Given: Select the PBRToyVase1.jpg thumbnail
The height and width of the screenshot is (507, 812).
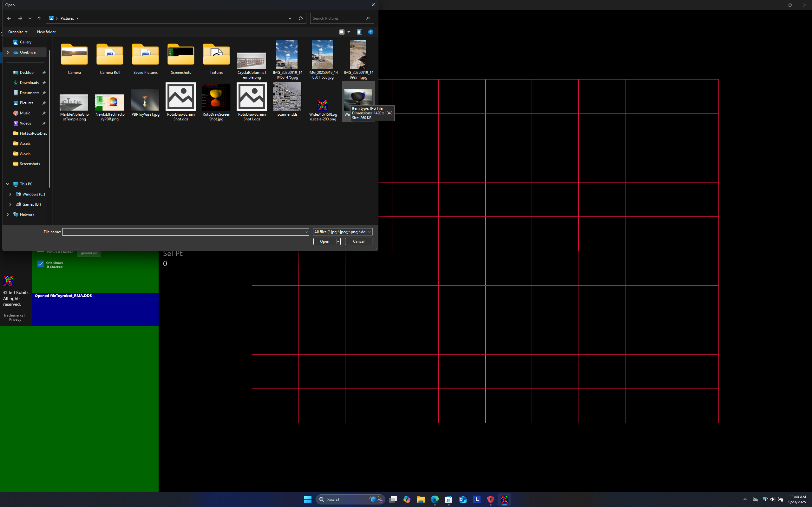Looking at the screenshot, I should coord(145,100).
